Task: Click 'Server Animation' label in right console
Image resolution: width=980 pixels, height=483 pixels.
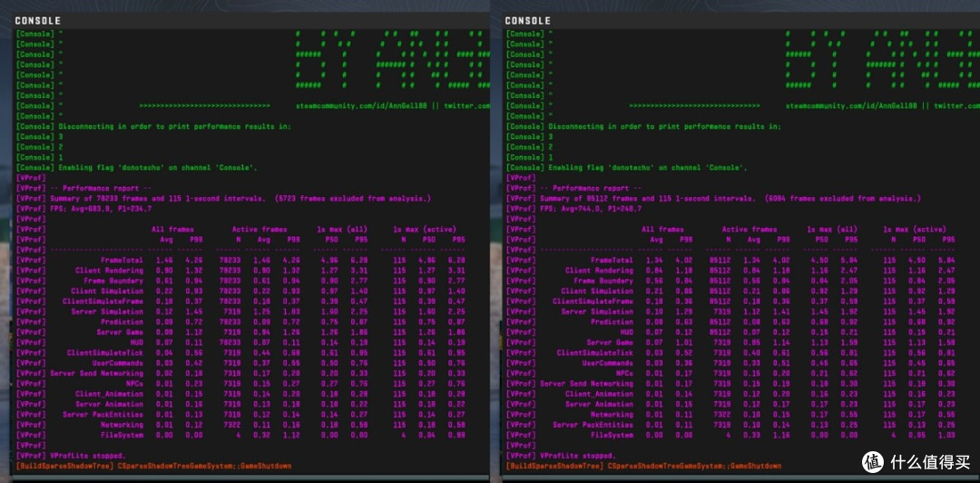Action: pos(599,403)
